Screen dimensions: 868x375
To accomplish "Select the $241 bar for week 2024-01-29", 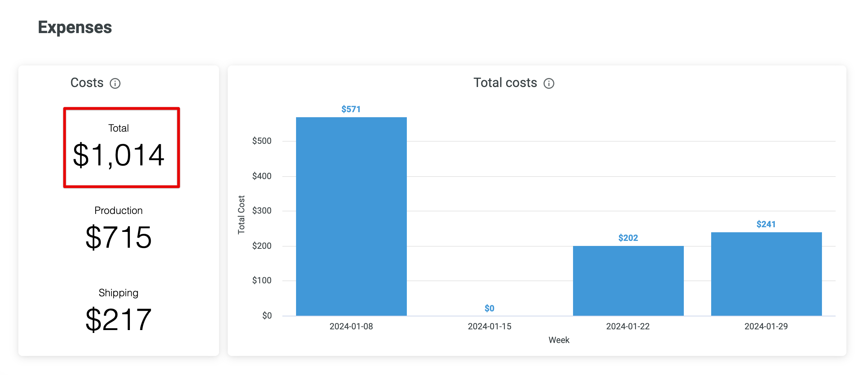I will (767, 273).
